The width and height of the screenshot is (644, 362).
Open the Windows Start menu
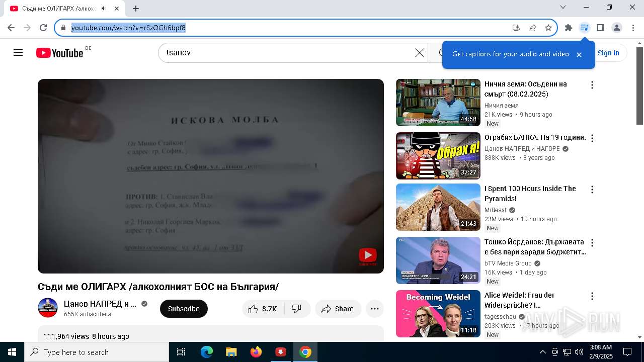tap(12, 352)
